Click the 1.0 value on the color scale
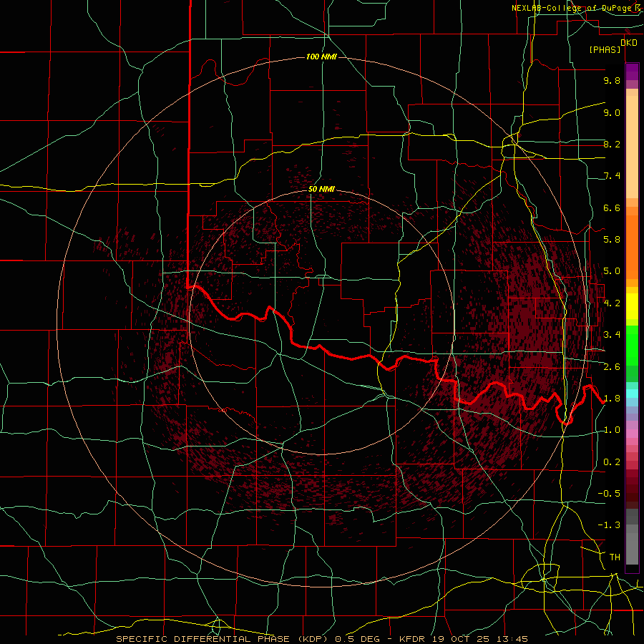The height and width of the screenshot is (644, 644). click(x=612, y=430)
